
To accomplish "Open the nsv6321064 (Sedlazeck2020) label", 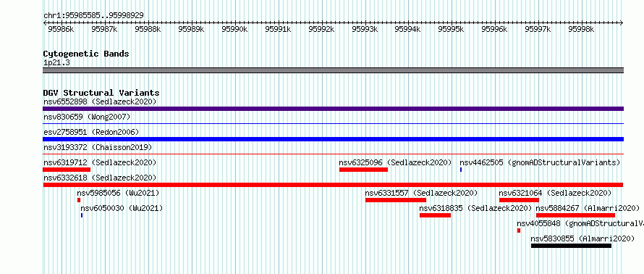I will point(555,193).
